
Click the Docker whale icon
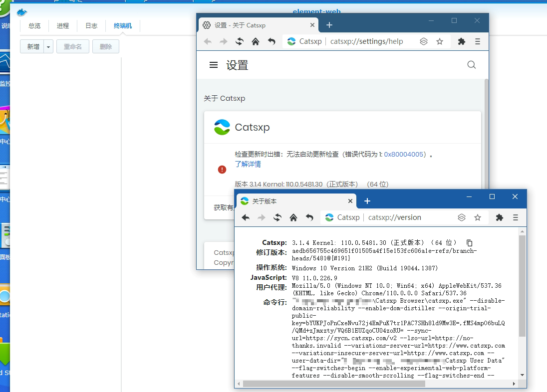point(21,12)
